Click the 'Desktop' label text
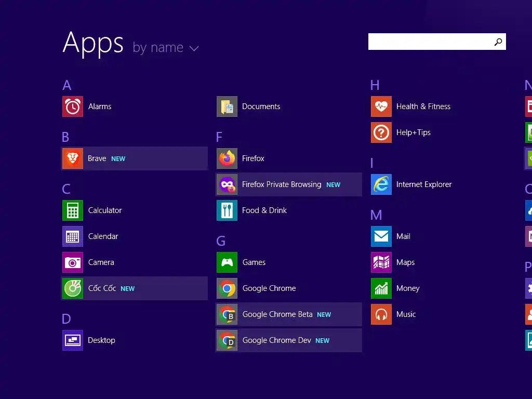532x399 pixels. coord(101,340)
